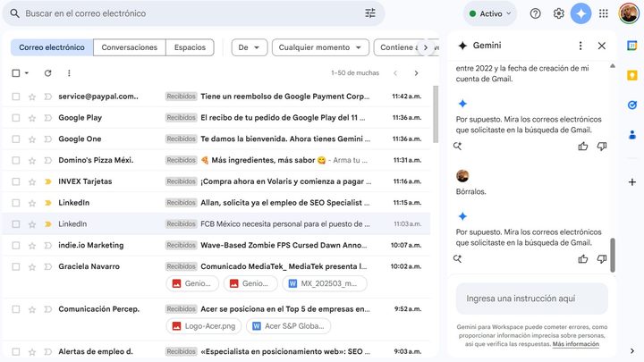Open the Activo status dropdown
This screenshot has height=362, width=644.
490,13
